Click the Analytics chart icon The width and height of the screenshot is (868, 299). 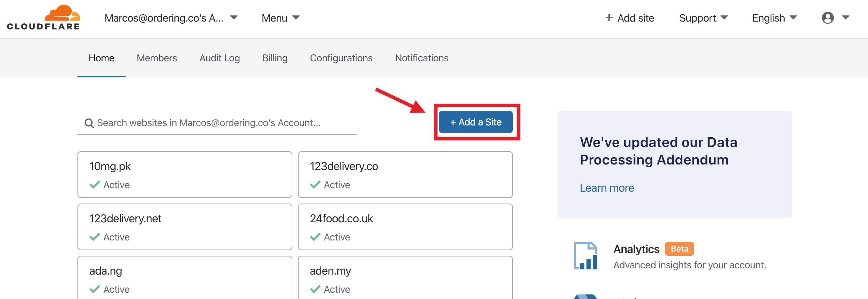[585, 256]
